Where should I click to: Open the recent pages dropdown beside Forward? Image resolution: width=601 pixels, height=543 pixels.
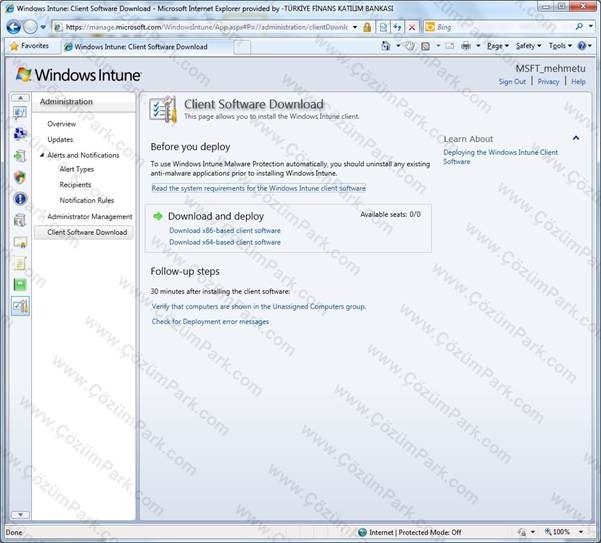click(43, 27)
